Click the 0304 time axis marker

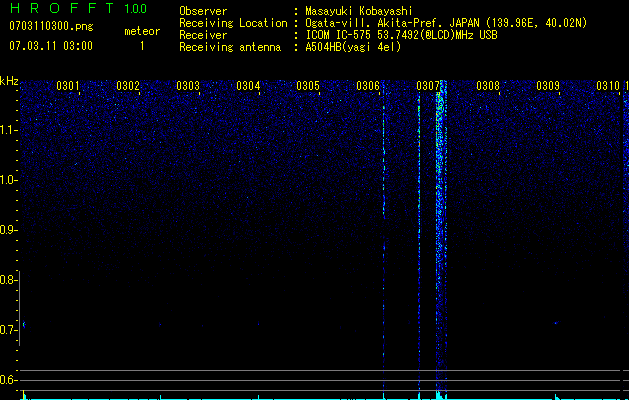pos(248,86)
